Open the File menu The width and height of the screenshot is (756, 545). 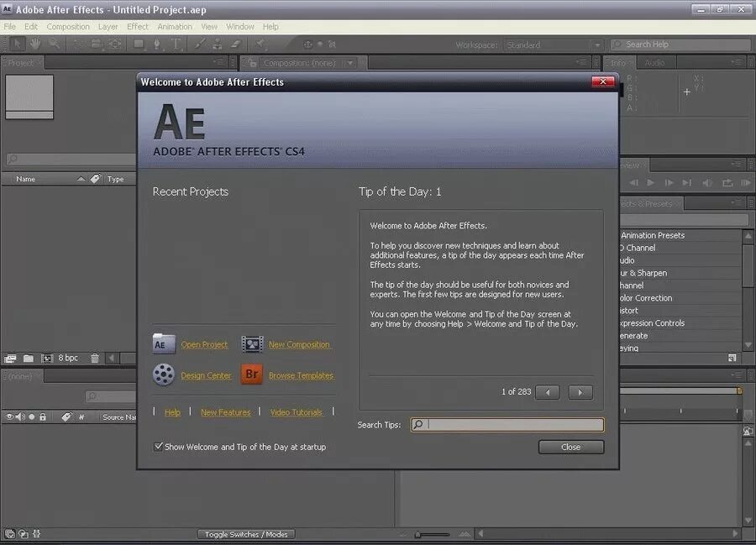[9, 27]
